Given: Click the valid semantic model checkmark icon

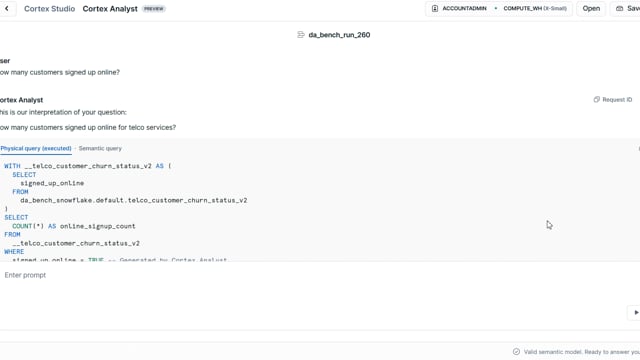Looking at the screenshot, I should [516, 352].
